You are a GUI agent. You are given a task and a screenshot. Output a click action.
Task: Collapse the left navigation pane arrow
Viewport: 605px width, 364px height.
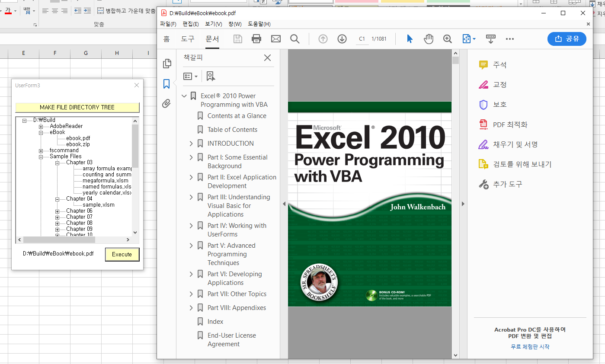[x=284, y=204]
